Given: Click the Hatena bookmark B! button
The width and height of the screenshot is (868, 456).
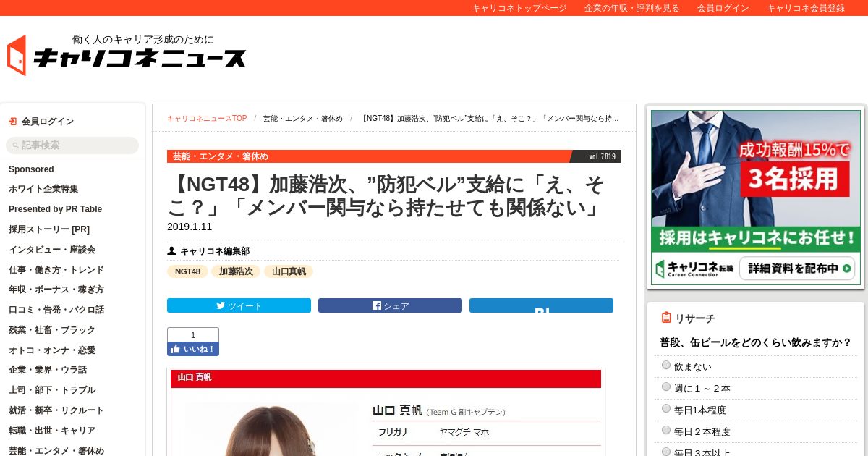Looking at the screenshot, I should pyautogui.click(x=541, y=305).
